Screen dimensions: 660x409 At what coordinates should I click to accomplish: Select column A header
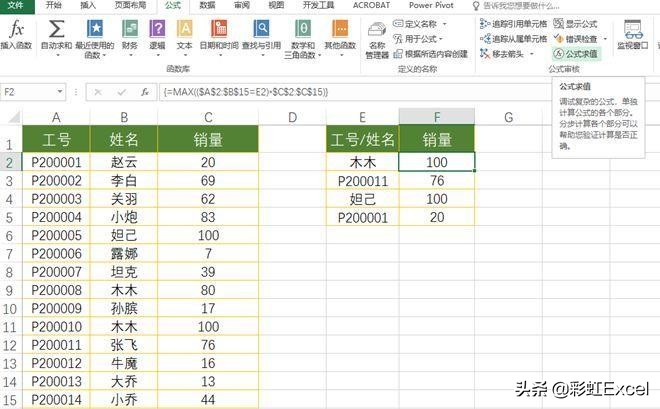coord(56,117)
